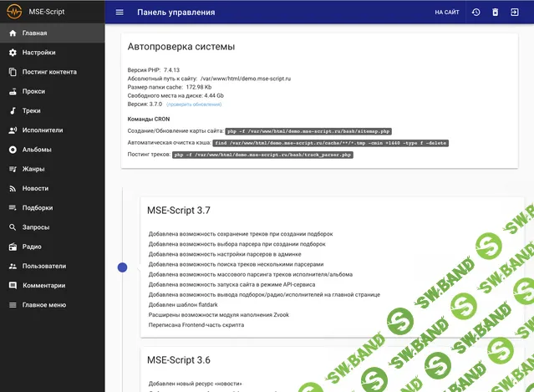
Task: Click the MSE-Script waveform logo icon
Action: click(x=14, y=12)
